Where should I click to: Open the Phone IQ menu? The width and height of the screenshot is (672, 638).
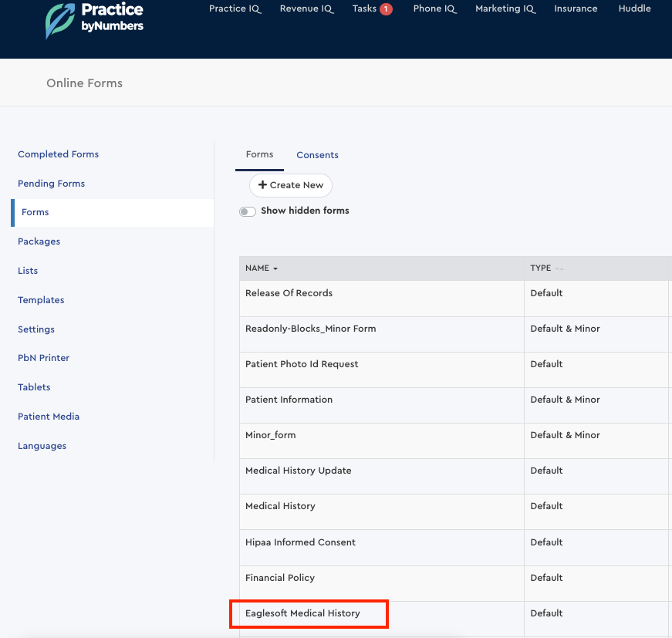[x=434, y=8]
